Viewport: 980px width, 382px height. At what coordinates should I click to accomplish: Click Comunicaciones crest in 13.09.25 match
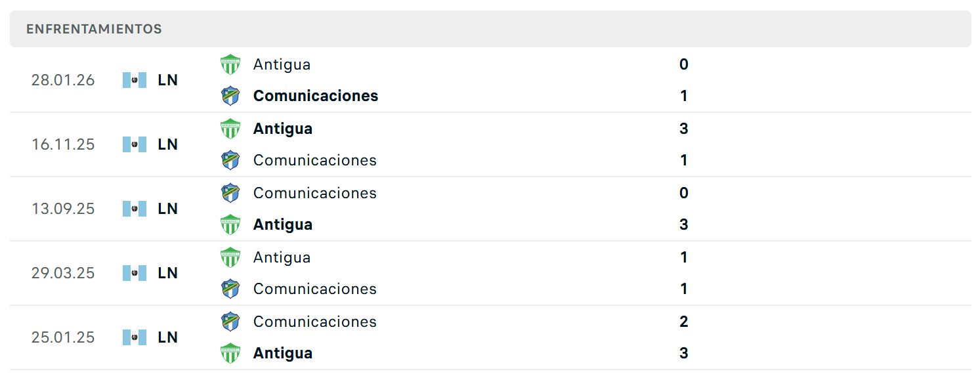[x=230, y=193]
